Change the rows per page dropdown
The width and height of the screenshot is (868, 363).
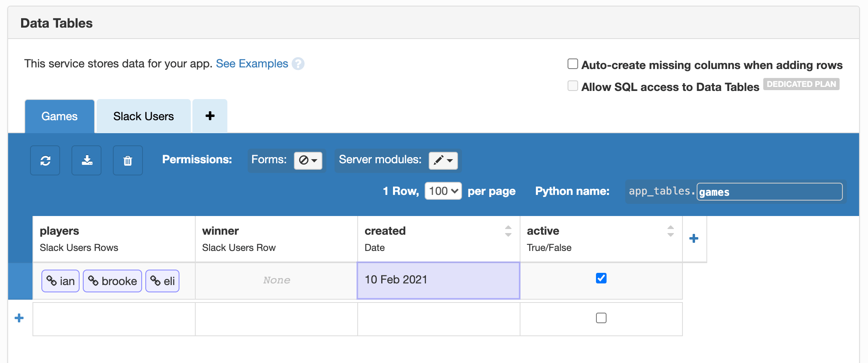click(x=443, y=191)
